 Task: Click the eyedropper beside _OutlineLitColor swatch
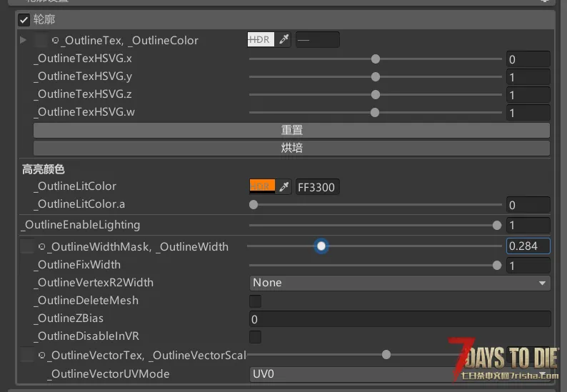click(284, 187)
